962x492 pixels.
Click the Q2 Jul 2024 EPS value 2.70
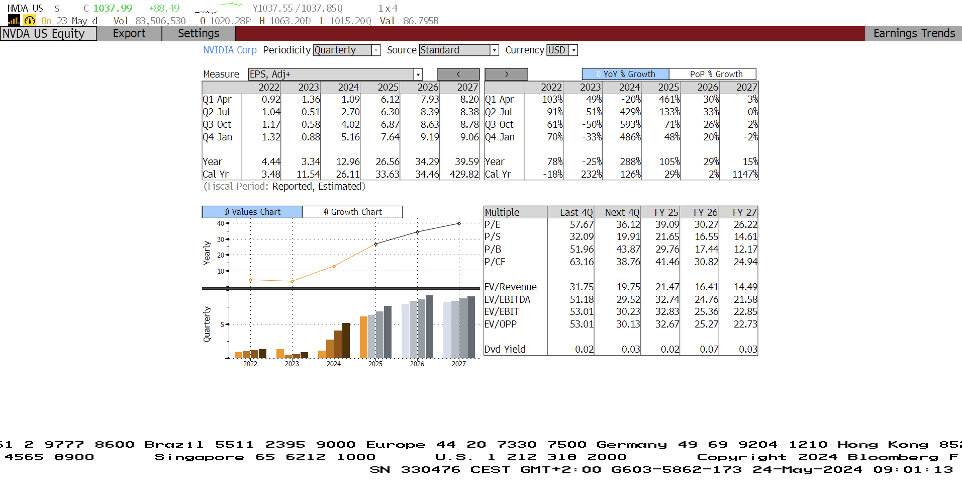click(x=350, y=112)
